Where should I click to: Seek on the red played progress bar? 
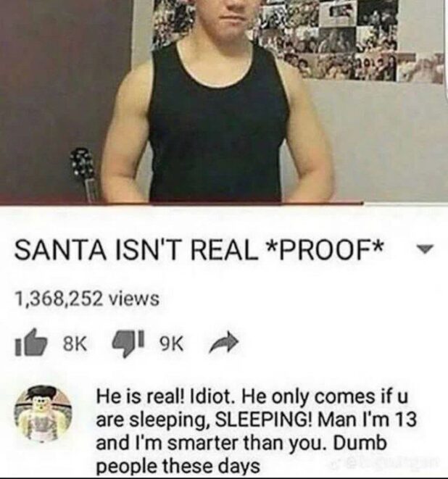coord(181,203)
